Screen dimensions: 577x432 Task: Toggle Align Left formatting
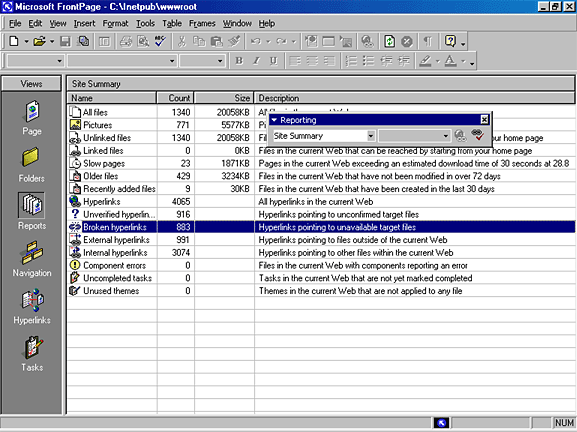(295, 61)
